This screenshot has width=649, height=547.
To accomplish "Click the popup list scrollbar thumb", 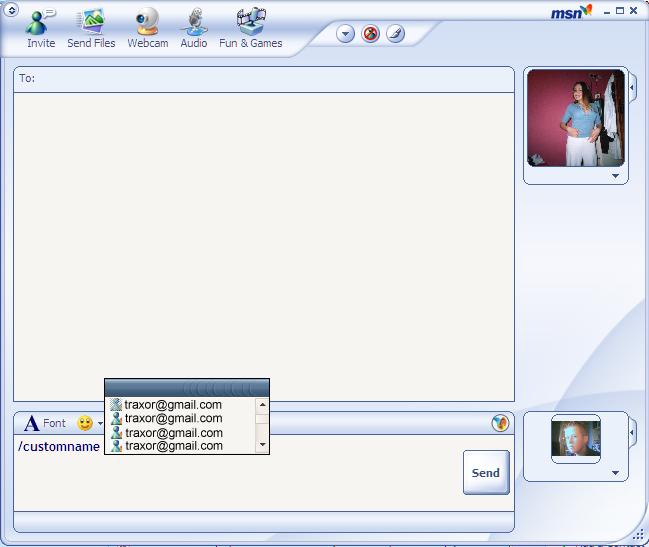I will click(262, 419).
